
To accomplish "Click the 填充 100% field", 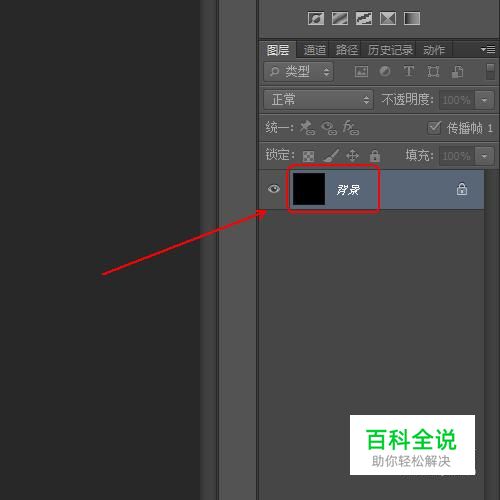I will [x=456, y=156].
